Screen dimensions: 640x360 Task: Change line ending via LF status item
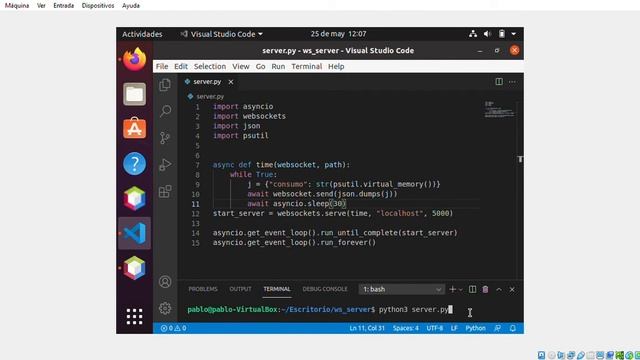pyautogui.click(x=454, y=328)
